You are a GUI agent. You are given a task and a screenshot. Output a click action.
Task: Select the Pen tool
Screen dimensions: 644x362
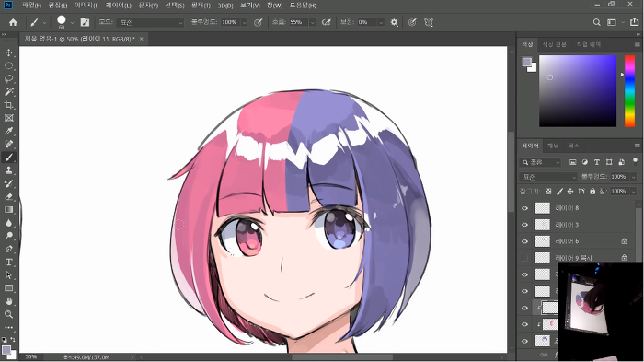pyautogui.click(x=8, y=249)
